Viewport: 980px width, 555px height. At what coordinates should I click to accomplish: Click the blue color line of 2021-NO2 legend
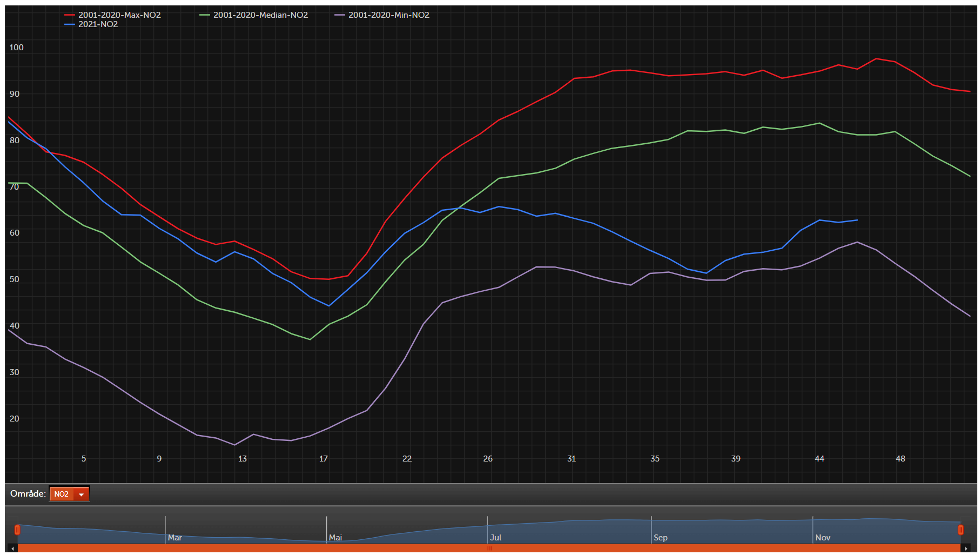click(x=70, y=24)
